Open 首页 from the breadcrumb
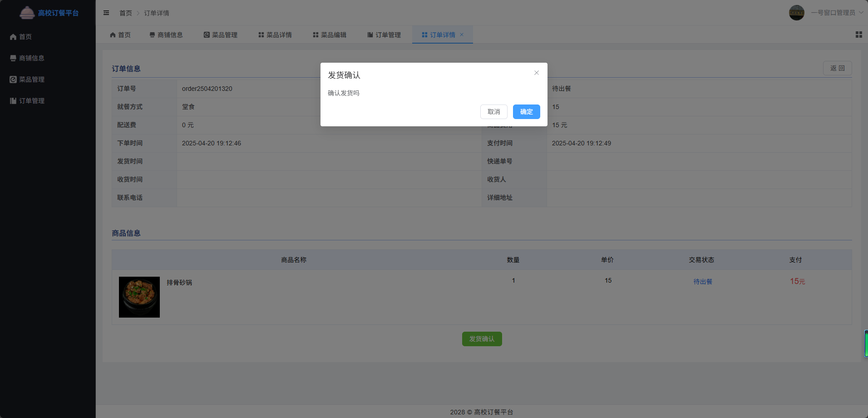Image resolution: width=868 pixels, height=418 pixels. (x=126, y=13)
